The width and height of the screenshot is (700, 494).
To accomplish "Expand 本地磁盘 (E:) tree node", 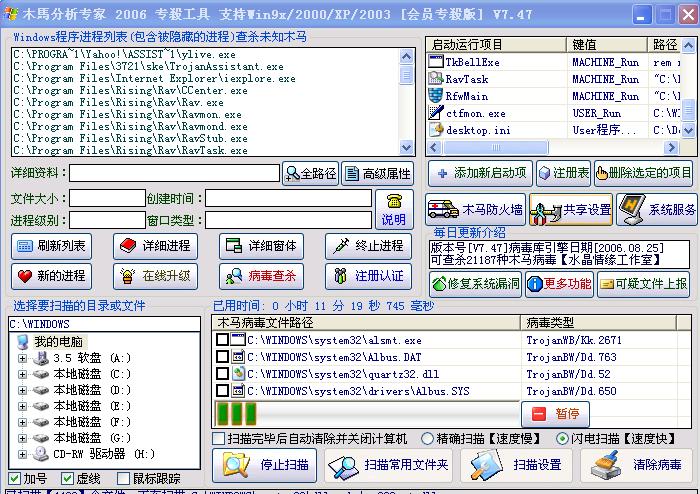I will pos(22,407).
